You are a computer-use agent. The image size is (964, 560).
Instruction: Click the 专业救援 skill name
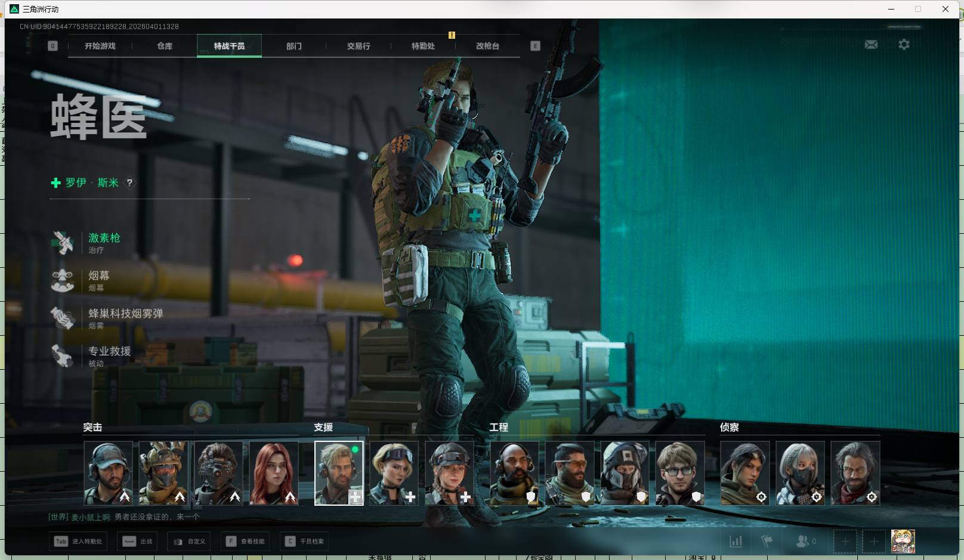[x=110, y=351]
